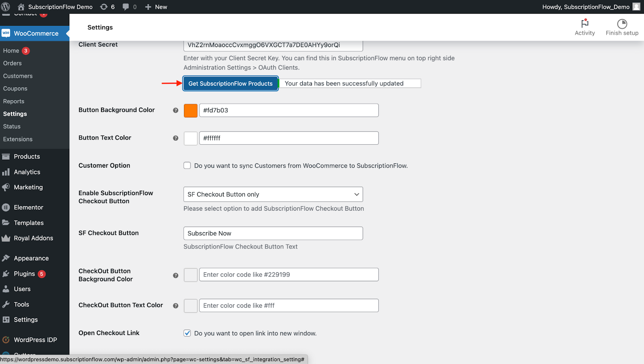Click Howdy, SubscriptionFlow_Demo account link
This screenshot has height=364, width=644.
click(586, 7)
